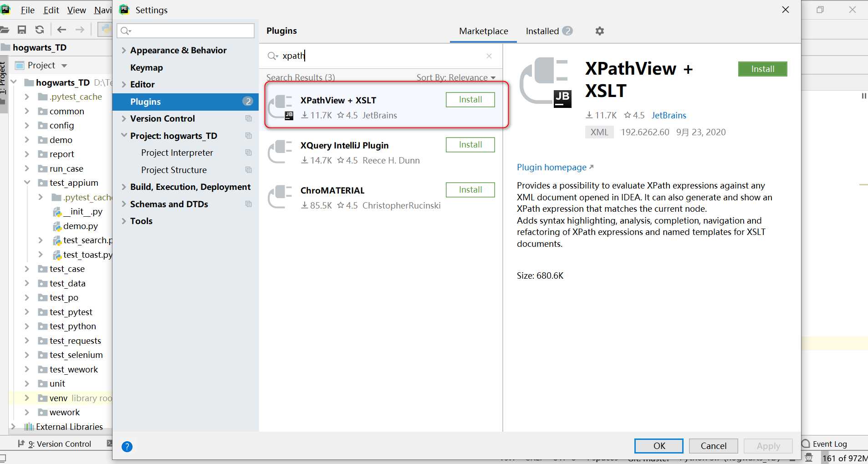Image resolution: width=868 pixels, height=464 pixels.
Task: Expand the Editor settings section
Action: 124,85
